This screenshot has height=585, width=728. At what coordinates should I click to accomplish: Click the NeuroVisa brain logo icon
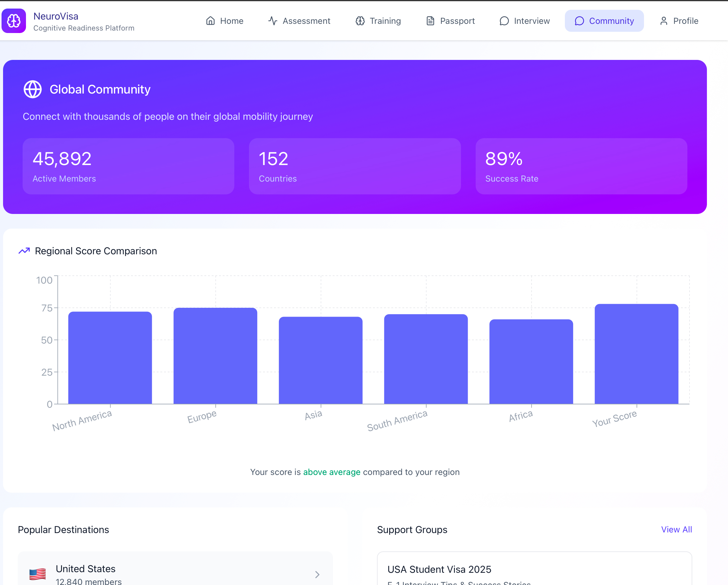click(x=14, y=21)
